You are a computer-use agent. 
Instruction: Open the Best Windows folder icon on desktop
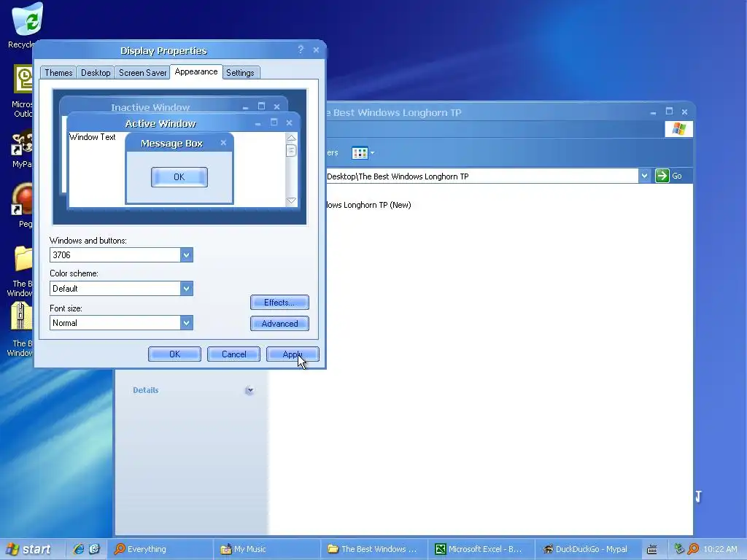[x=23, y=260]
